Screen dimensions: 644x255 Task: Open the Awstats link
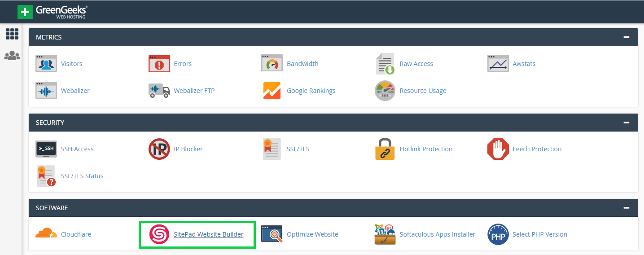pyautogui.click(x=524, y=64)
